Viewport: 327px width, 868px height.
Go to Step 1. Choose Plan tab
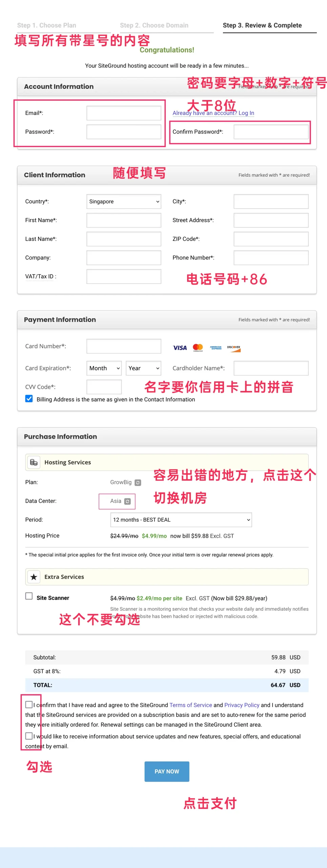coord(47,25)
